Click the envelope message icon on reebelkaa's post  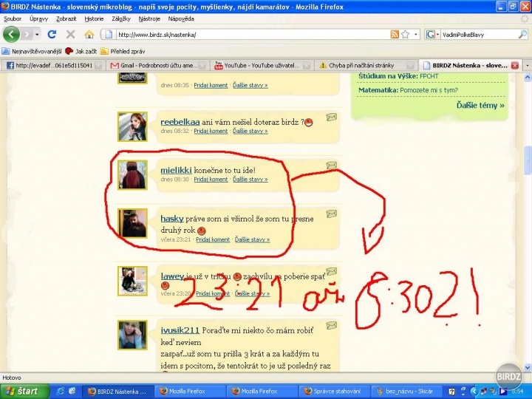pyautogui.click(x=332, y=117)
